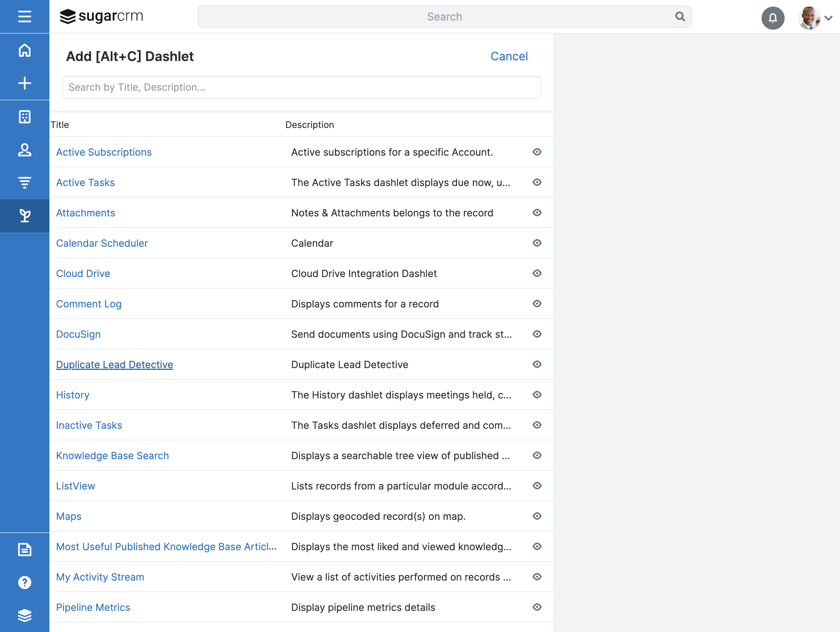Image resolution: width=840 pixels, height=632 pixels.
Task: Click the stacked layers icon at sidebar bottom
Action: coord(25,616)
